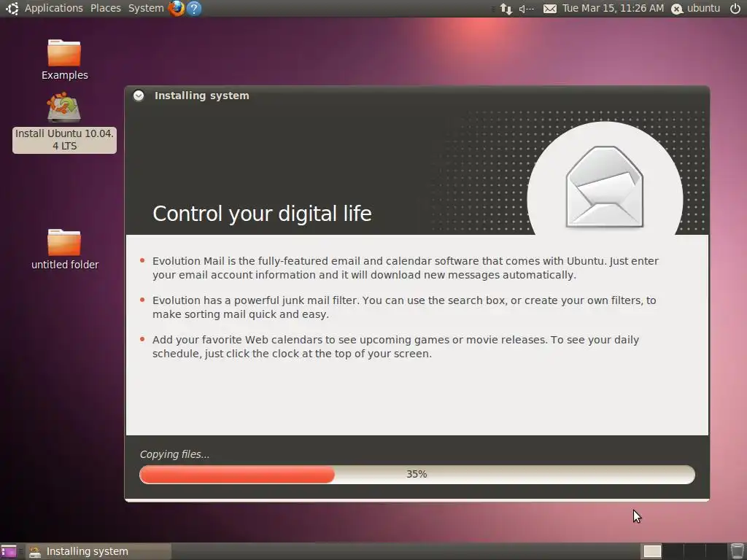
Task: Click the 35% install progress bar
Action: point(417,474)
